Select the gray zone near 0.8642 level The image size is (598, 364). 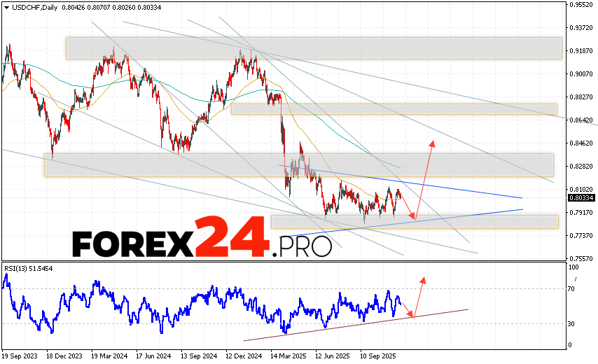[x=394, y=108]
